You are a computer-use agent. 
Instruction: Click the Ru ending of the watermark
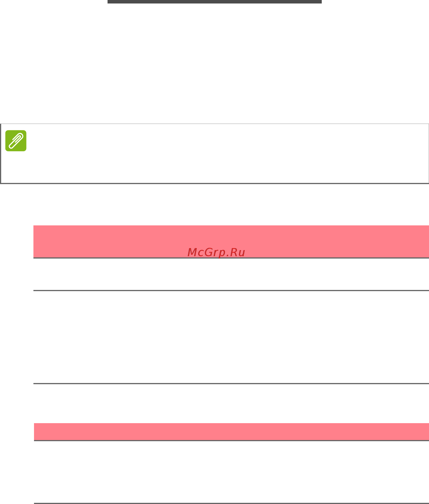point(237,252)
